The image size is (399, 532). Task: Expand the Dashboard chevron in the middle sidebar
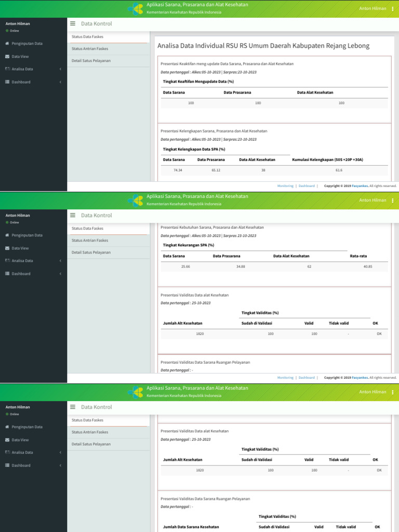(x=60, y=274)
